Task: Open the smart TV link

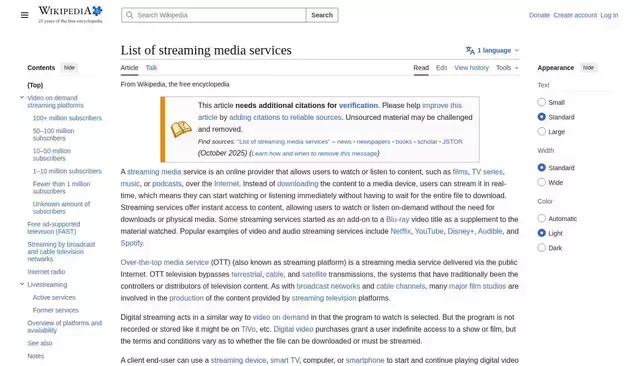Action: tap(284, 360)
